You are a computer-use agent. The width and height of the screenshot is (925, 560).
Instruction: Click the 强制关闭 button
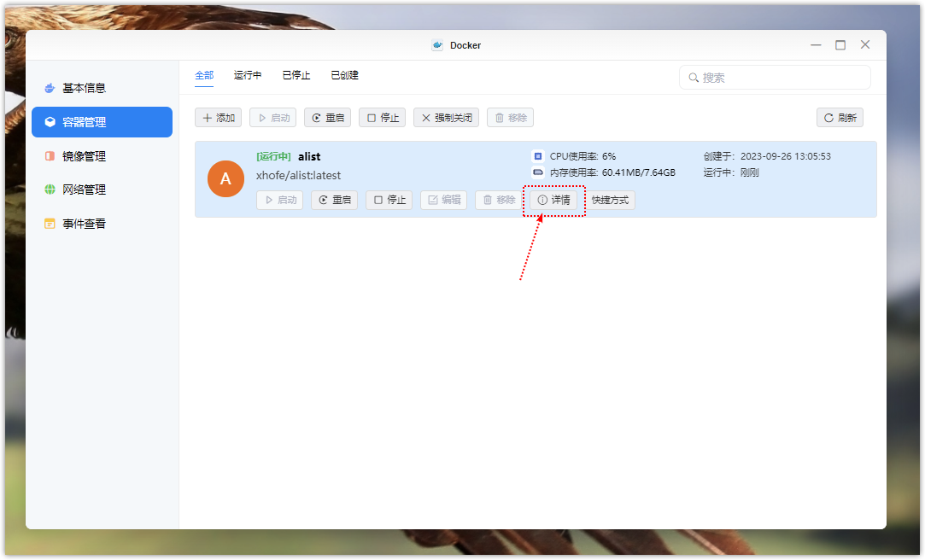pos(446,118)
